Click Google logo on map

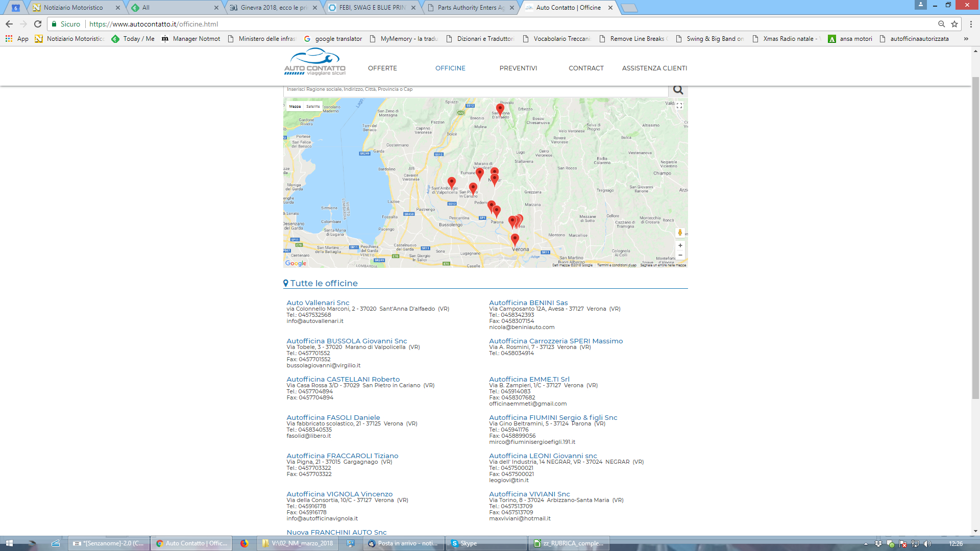[296, 263]
